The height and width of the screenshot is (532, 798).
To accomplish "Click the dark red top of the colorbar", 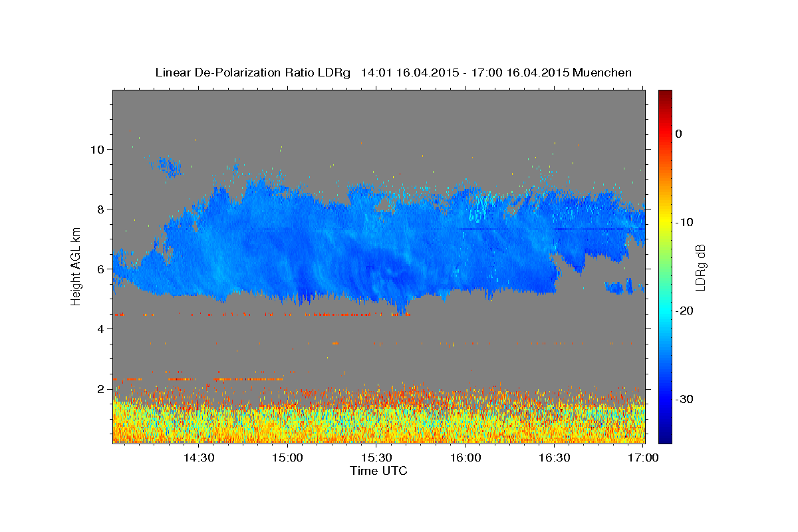I will coord(665,94).
